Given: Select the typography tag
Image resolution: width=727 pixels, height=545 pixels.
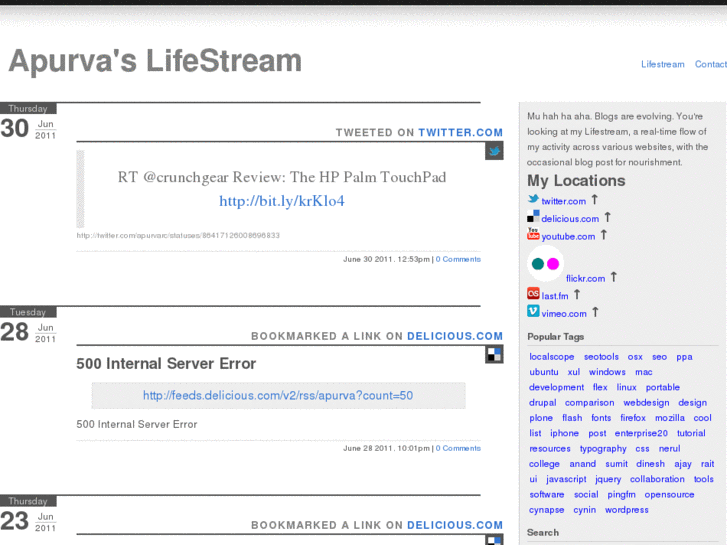Looking at the screenshot, I should [603, 449].
